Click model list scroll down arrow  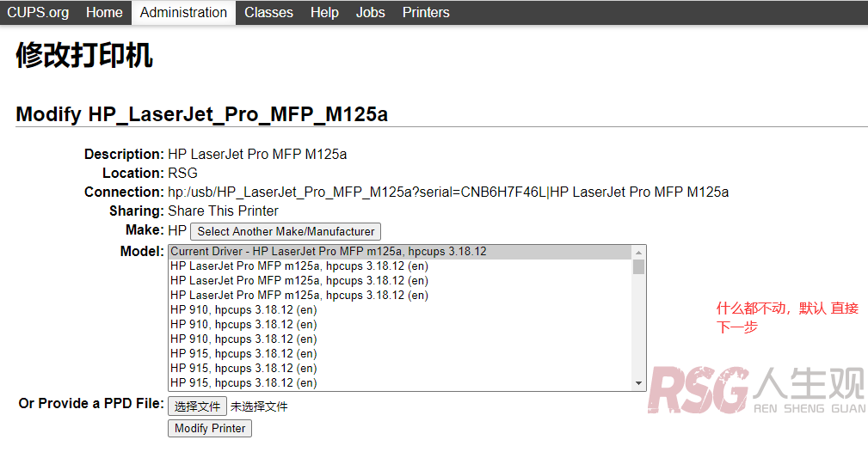tap(639, 383)
